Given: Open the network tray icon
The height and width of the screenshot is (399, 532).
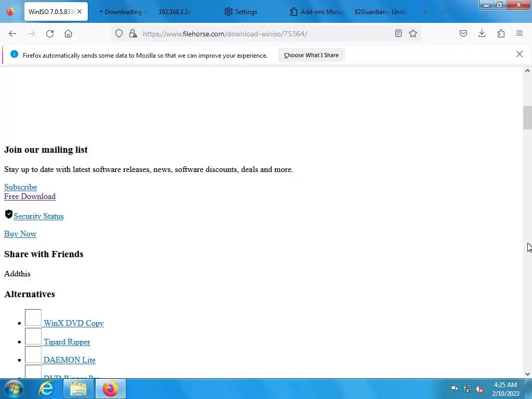Looking at the screenshot, I should click(x=467, y=389).
